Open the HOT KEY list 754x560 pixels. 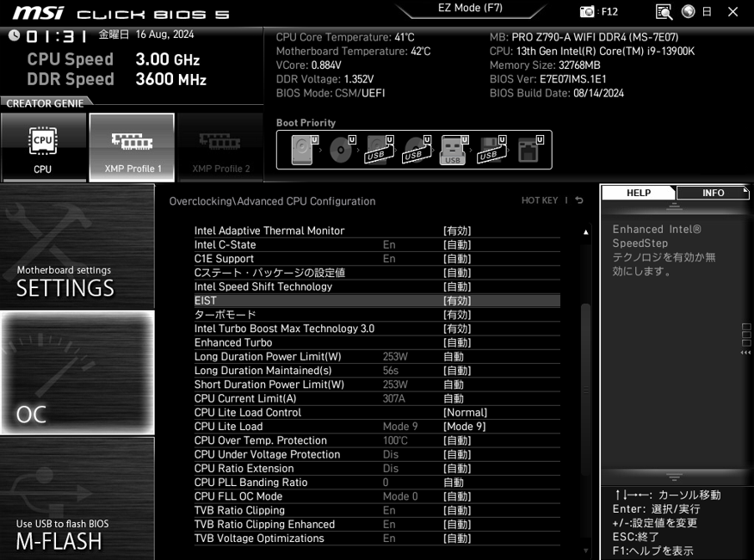tap(540, 200)
